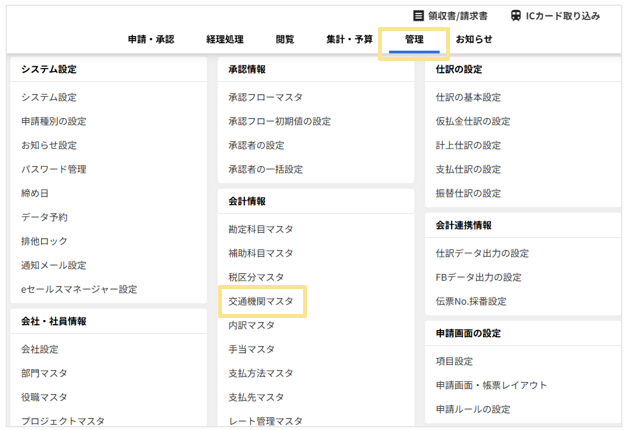Open 締め日 setting
This screenshot has width=627, height=430.
coord(35,193)
